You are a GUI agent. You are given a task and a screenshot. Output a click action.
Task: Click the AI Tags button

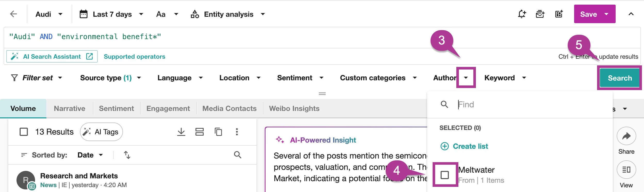click(x=101, y=132)
